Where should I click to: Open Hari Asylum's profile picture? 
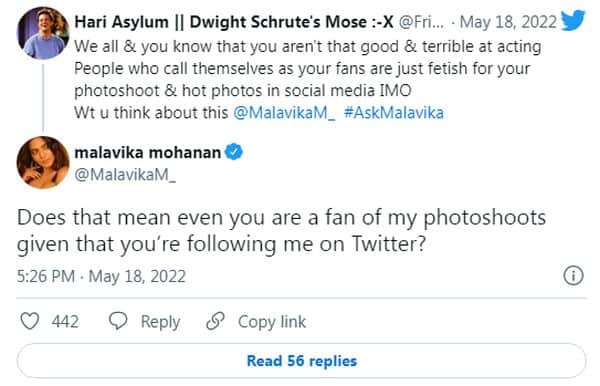[43, 33]
